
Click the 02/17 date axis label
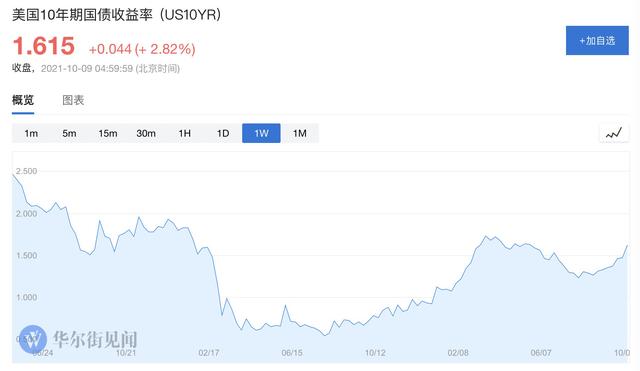point(209,353)
